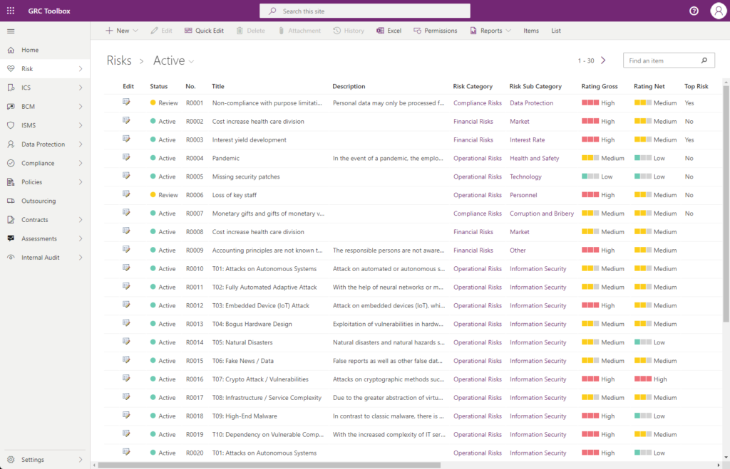Sort by Top Risk column header
This screenshot has height=469, width=730.
click(x=696, y=86)
